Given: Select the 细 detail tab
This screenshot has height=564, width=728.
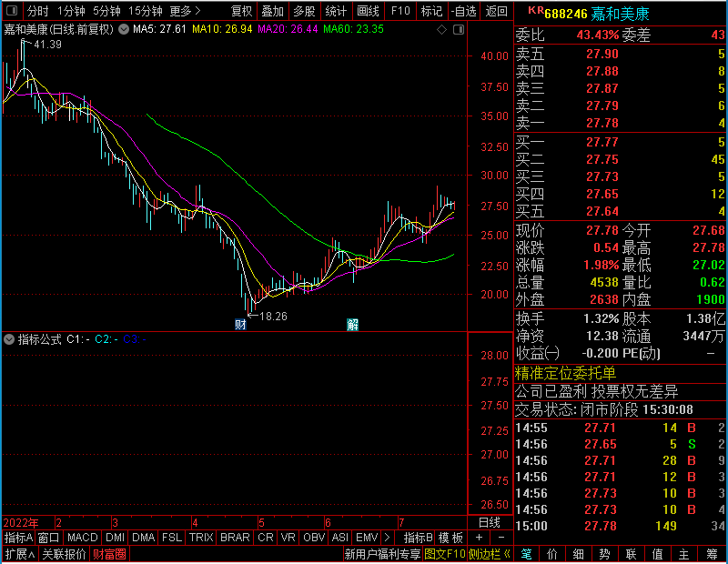Looking at the screenshot, I should tap(579, 554).
